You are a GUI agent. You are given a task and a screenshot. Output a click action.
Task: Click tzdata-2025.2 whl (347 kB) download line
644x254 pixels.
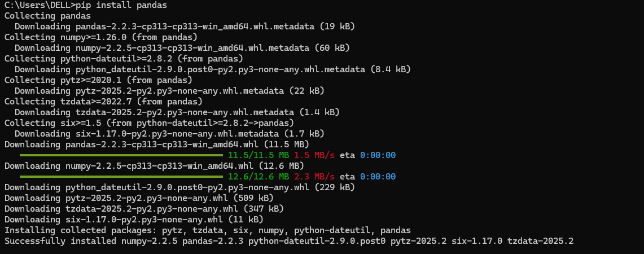click(x=144, y=209)
